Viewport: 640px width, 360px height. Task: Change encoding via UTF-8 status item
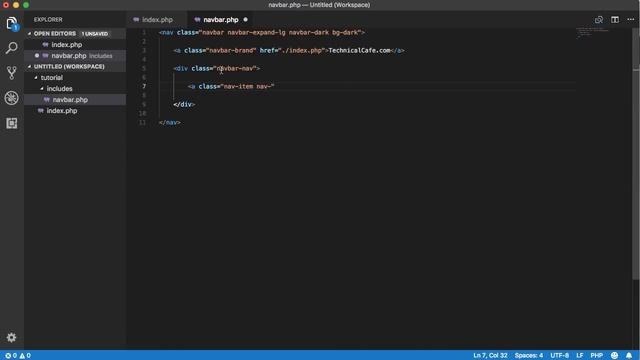click(x=559, y=356)
